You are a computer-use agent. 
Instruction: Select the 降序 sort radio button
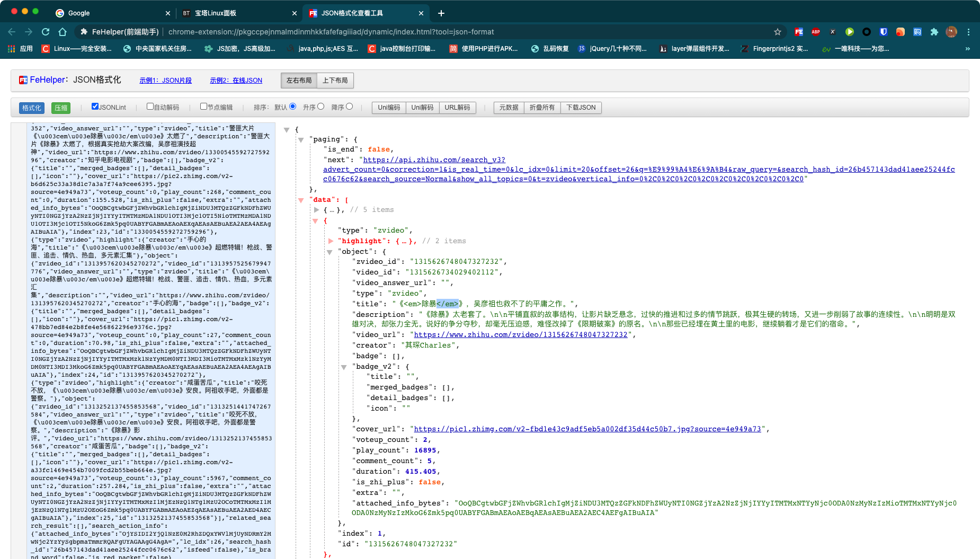coord(349,107)
